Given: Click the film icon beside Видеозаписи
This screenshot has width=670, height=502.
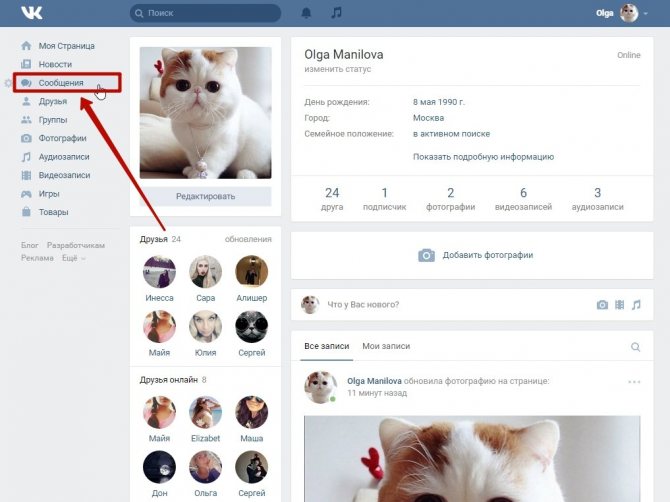Looking at the screenshot, I should (26, 175).
